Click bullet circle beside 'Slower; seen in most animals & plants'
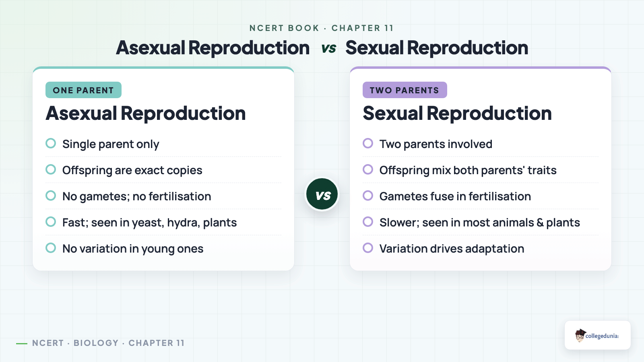Screen dimensions: 644x362 [368, 222]
